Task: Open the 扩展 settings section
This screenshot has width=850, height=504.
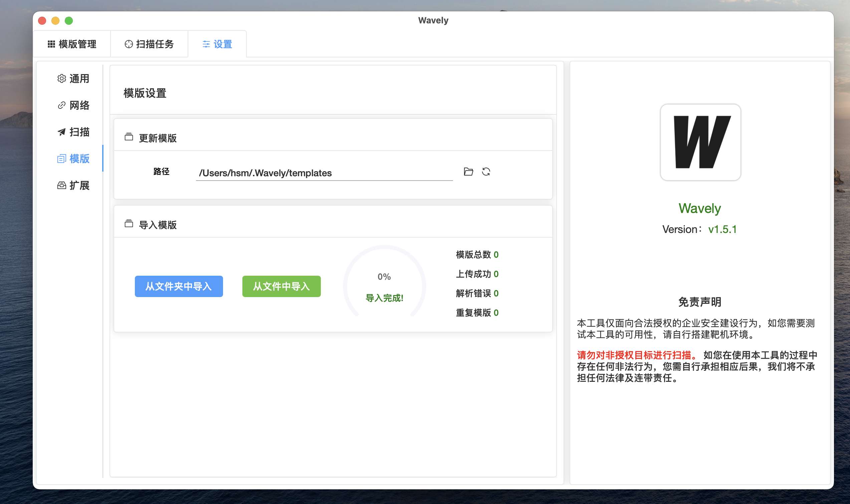Action: 73,186
